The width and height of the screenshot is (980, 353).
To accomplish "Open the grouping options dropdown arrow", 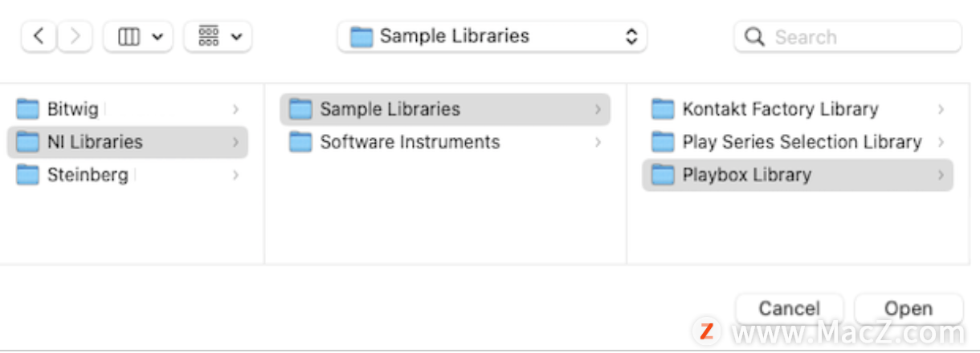I will tap(237, 37).
